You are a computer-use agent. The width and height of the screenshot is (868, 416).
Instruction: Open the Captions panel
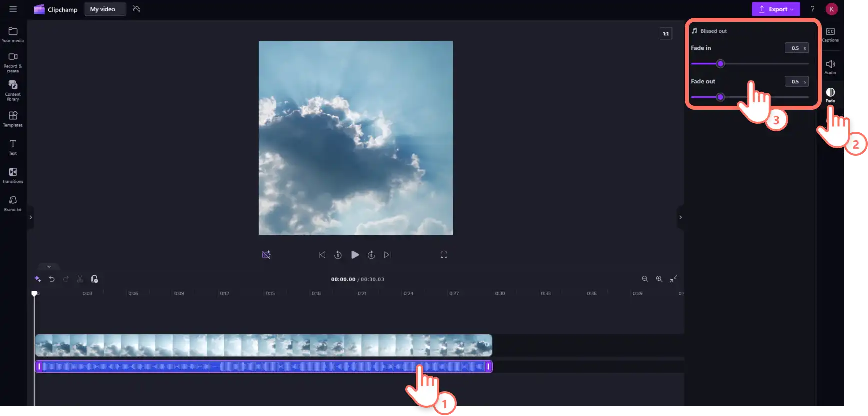830,34
